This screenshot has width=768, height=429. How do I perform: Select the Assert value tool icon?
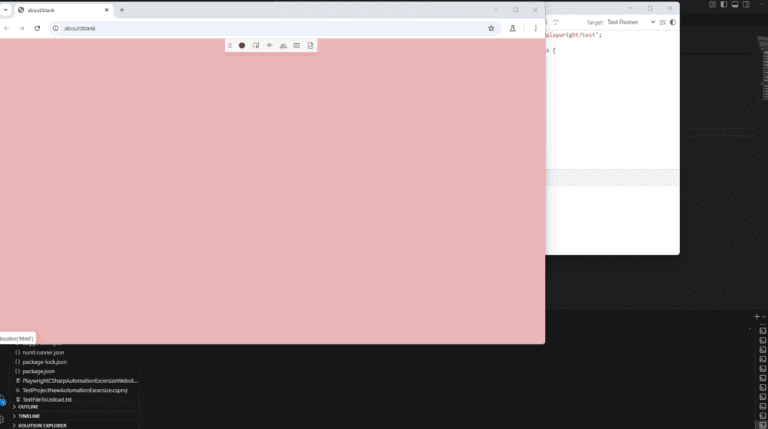tap(297, 46)
